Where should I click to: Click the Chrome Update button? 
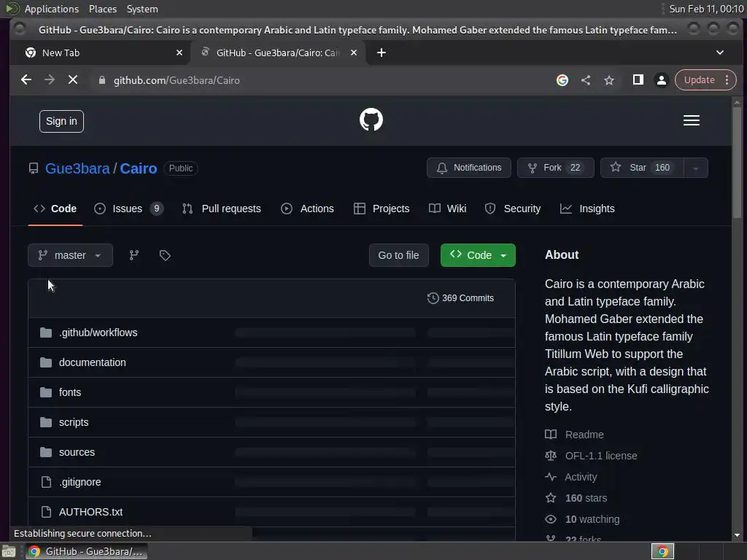(x=700, y=80)
